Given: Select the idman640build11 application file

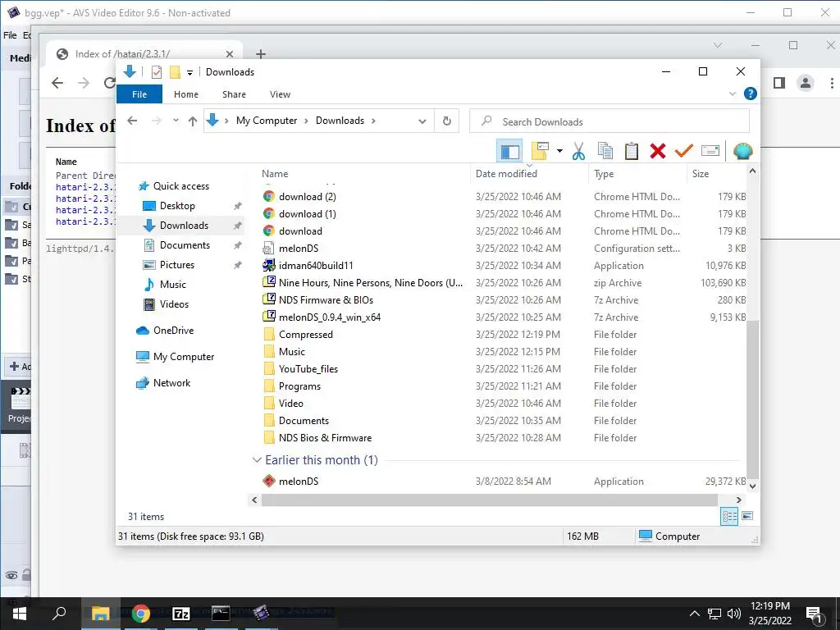Looking at the screenshot, I should [316, 266].
